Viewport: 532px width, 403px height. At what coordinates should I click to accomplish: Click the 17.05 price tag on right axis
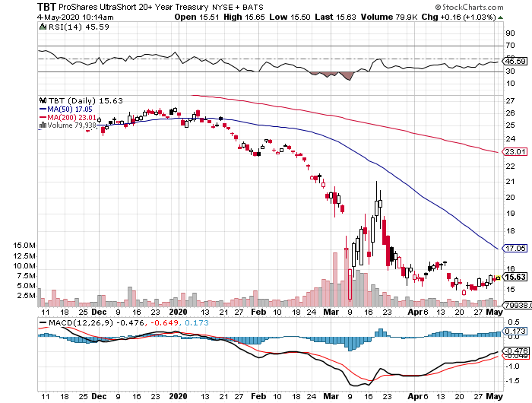[x=516, y=248]
